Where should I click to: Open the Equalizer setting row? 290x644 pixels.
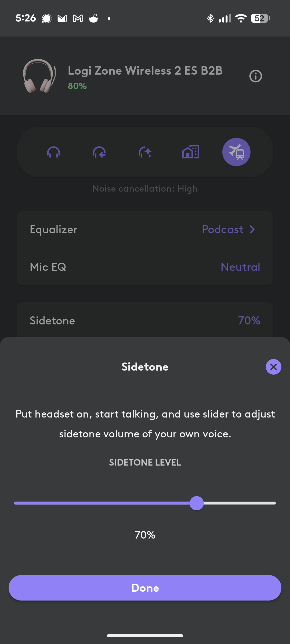click(145, 229)
